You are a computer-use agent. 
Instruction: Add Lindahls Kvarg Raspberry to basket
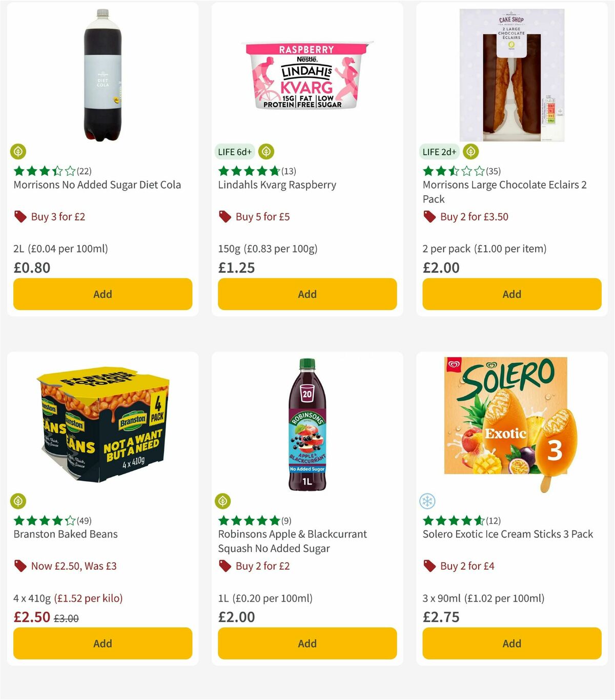(x=307, y=294)
